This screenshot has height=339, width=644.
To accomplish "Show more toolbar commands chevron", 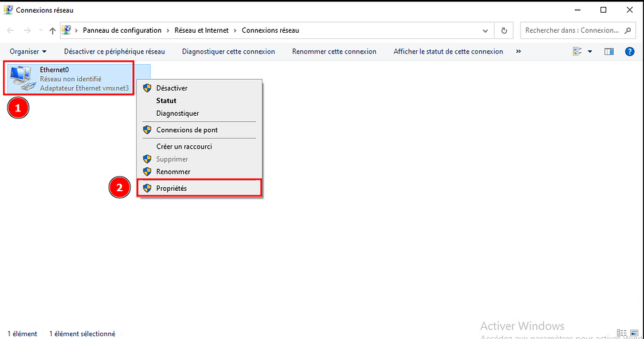I will [x=518, y=52].
